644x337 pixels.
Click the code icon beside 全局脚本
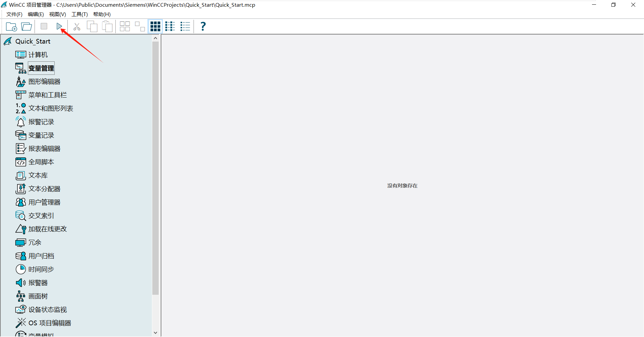point(21,162)
